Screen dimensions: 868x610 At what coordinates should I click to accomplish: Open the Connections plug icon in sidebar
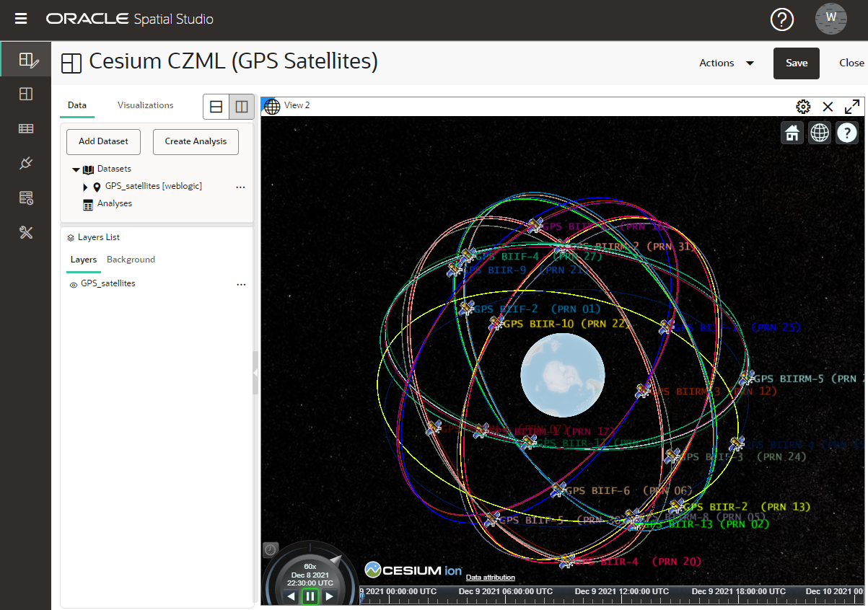coord(26,163)
